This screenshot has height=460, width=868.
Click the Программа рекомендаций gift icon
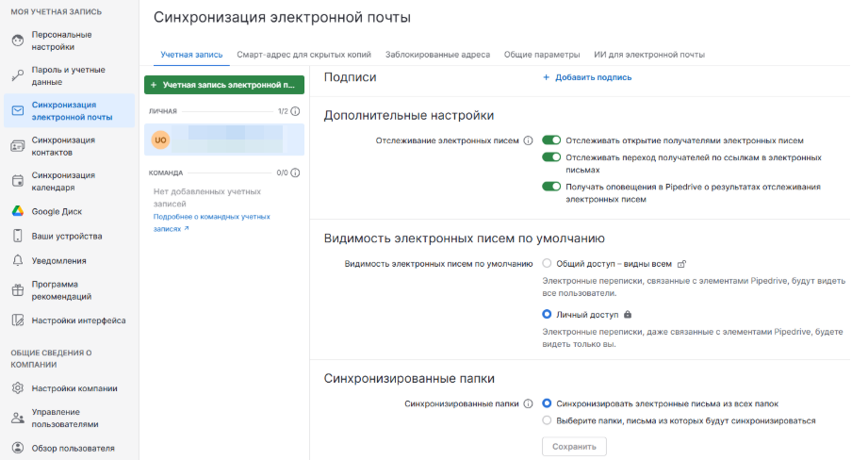18,290
